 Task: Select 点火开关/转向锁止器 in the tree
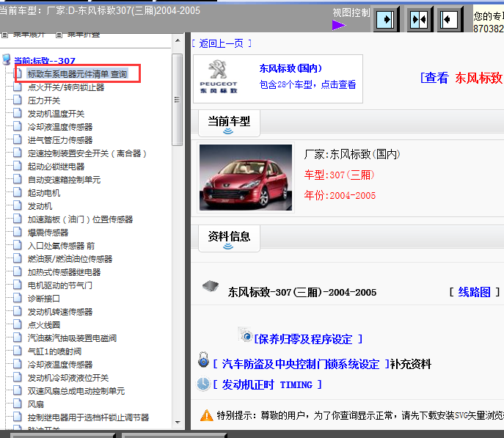66,87
